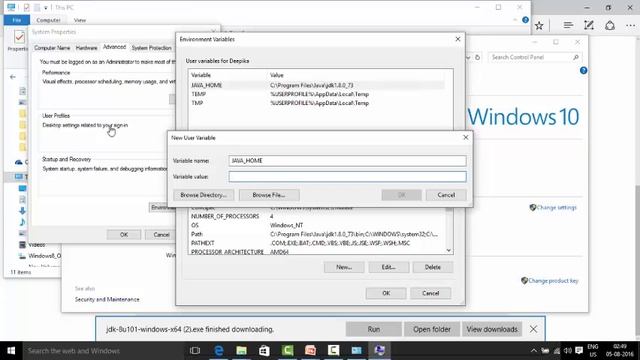The image size is (640, 360).
Task: Click Delete button under system variables
Action: [433, 267]
